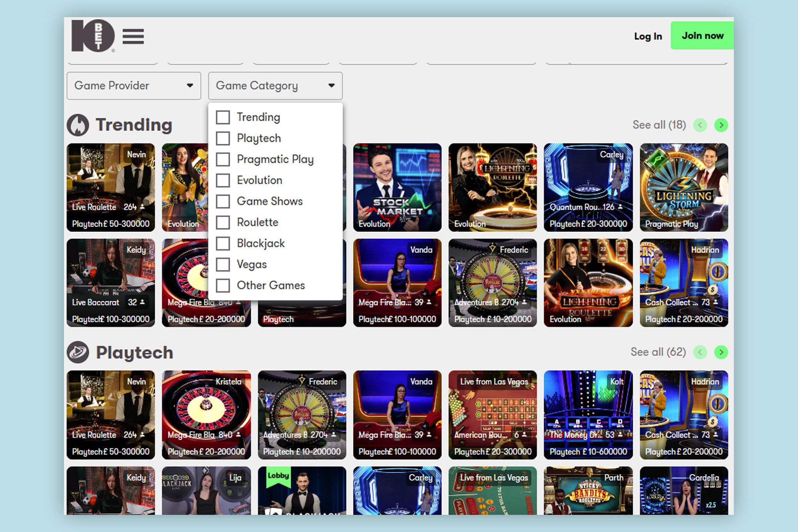
Task: Tick the Other Games checkbox
Action: pos(223,285)
